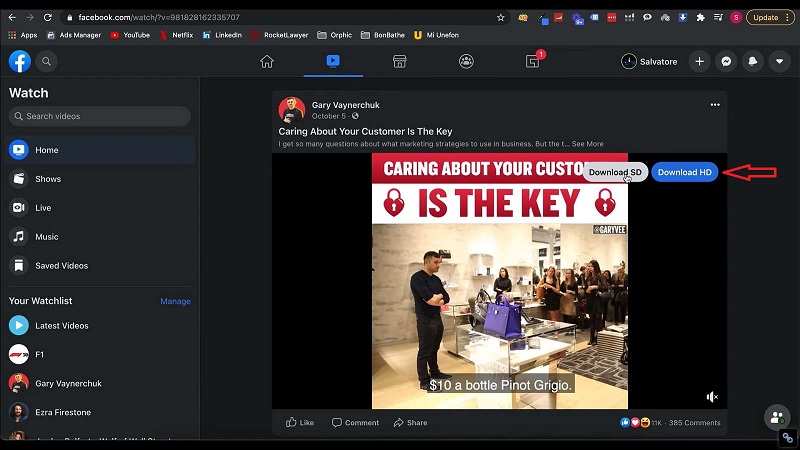800x450 pixels.
Task: Open the Gaming tab with notification badge
Action: [x=533, y=61]
